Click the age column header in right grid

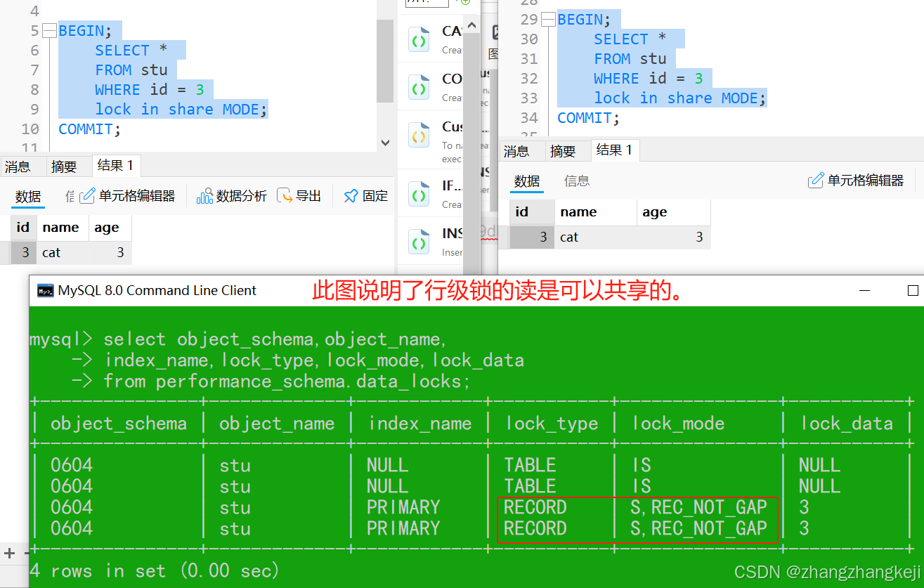[674, 212]
